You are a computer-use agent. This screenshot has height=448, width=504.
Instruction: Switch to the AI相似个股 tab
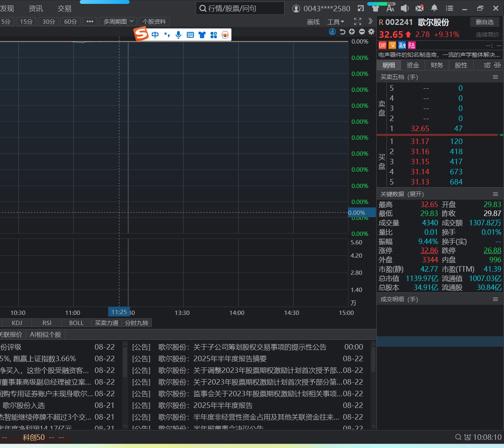pos(46,334)
